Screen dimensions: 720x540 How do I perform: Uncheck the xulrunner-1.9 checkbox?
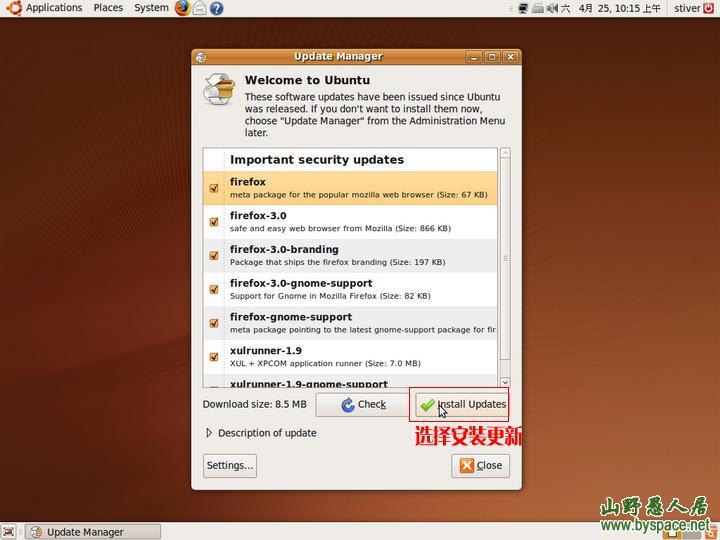tap(214, 357)
